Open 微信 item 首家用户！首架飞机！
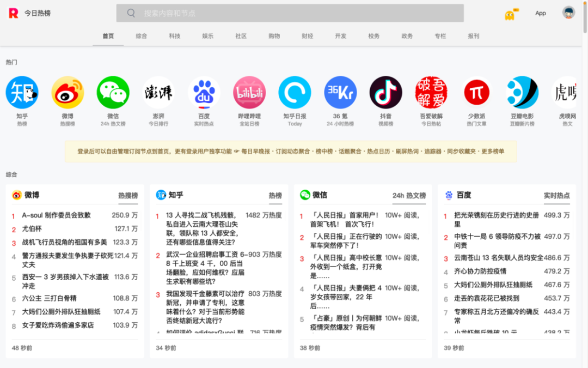588x368 pixels. (344, 220)
